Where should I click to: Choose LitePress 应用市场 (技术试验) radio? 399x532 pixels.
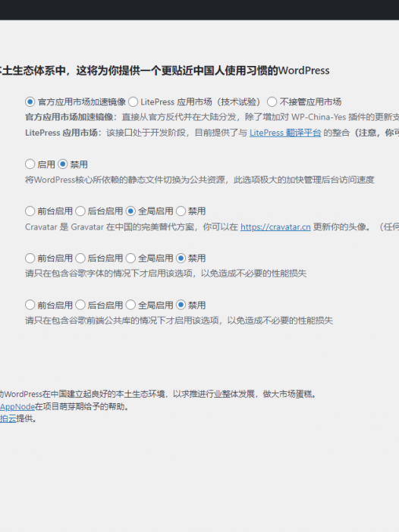[133, 102]
